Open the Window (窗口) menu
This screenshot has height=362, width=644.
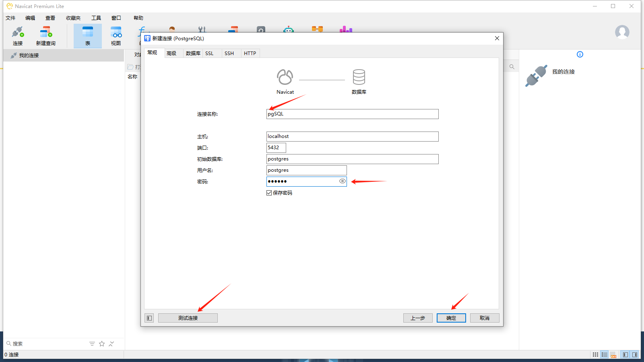click(x=116, y=18)
